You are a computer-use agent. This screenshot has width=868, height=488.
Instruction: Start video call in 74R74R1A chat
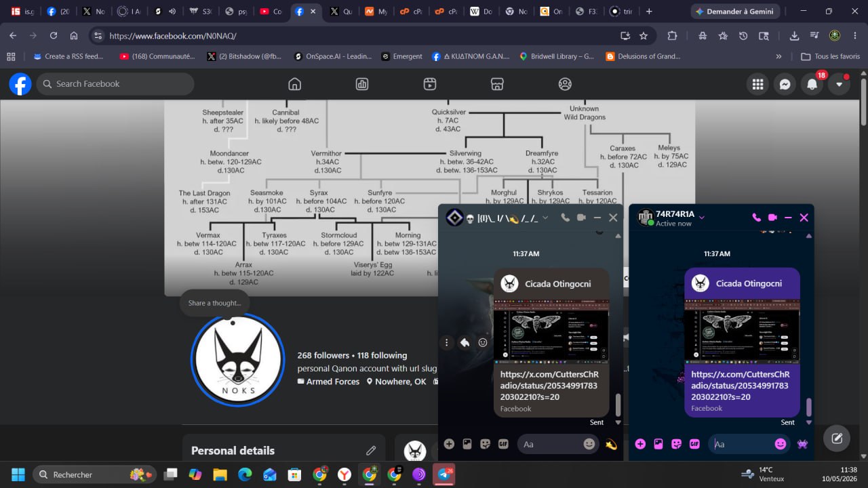[772, 218]
